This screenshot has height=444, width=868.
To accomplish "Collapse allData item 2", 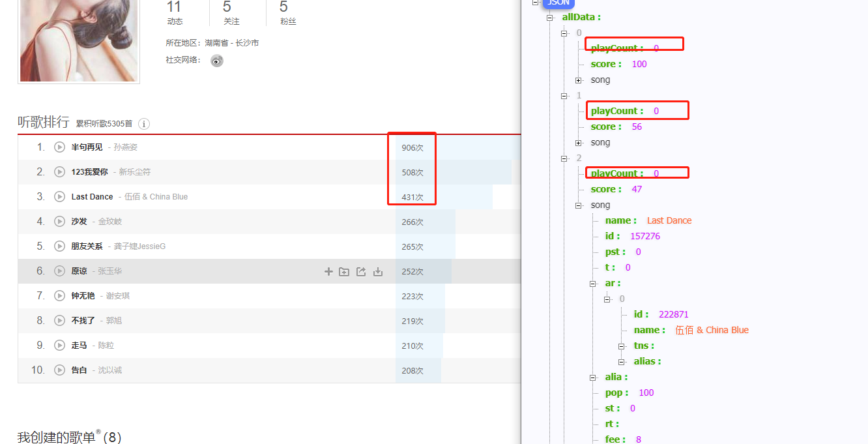I will click(564, 158).
